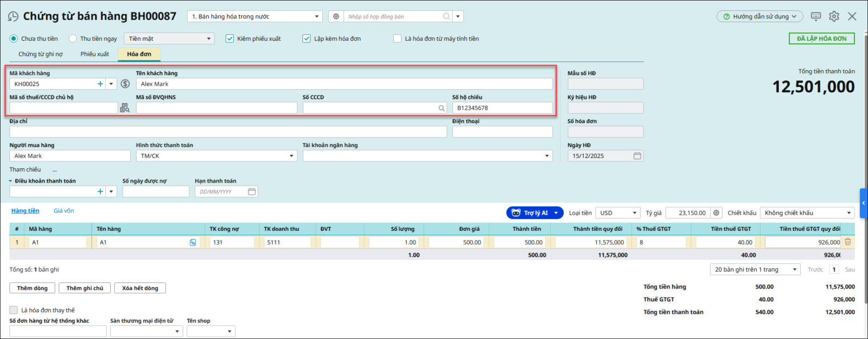Click the Thêm dòng button
The width and height of the screenshot is (868, 339).
[x=33, y=288]
